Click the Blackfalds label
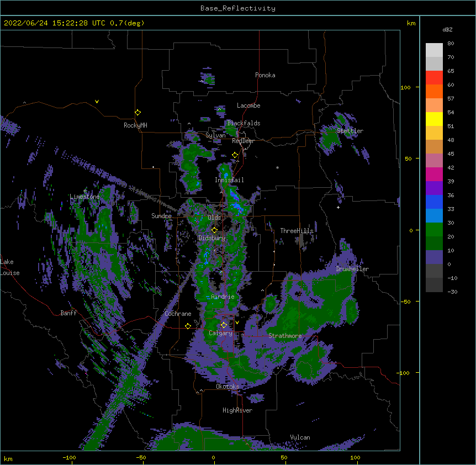476x465 pixels. tap(244, 123)
